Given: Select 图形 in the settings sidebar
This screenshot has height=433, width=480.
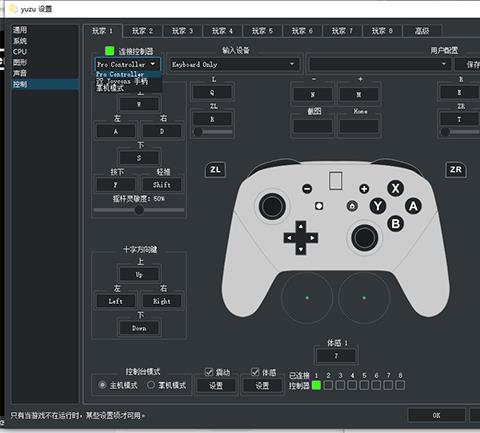Looking at the screenshot, I should [46, 62].
